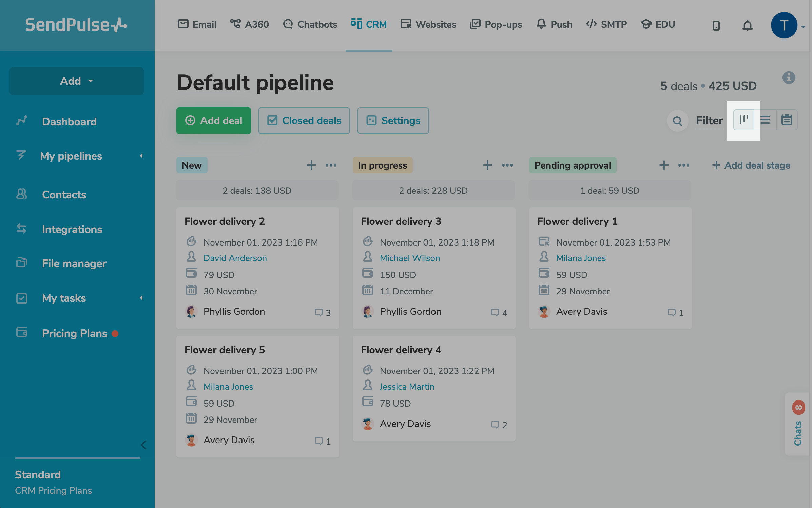Switch to kanban board view
Screen dimensions: 812x508
click(743, 120)
